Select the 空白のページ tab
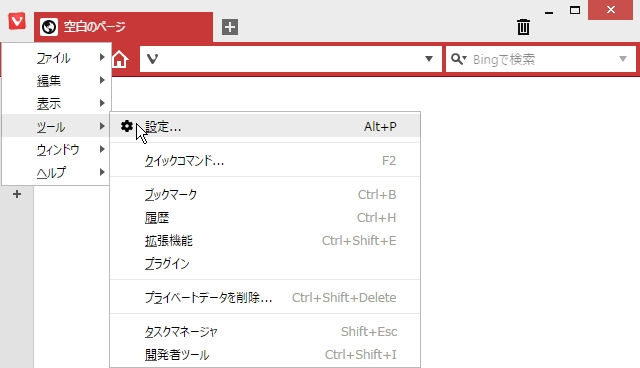This screenshot has width=640, height=368. coord(123,27)
